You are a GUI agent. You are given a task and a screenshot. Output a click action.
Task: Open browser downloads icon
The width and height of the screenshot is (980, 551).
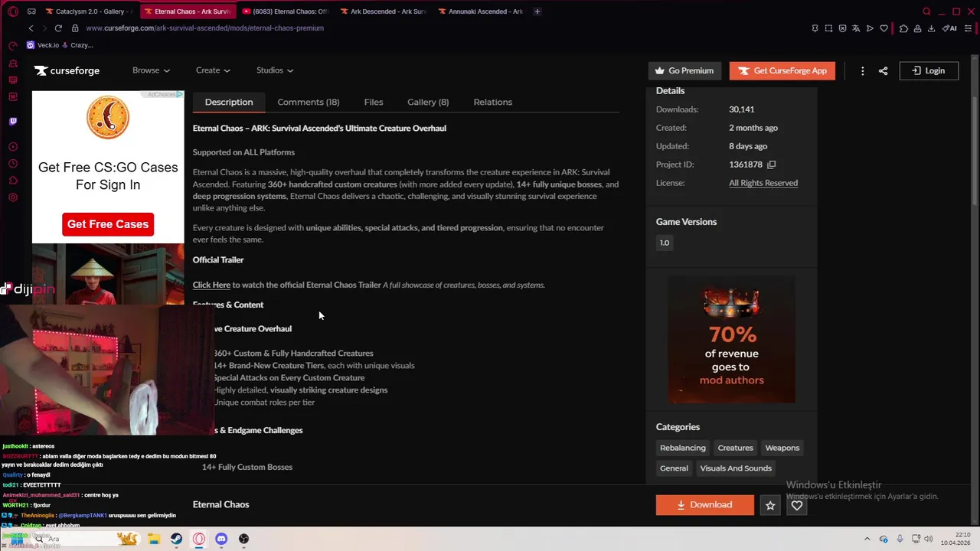(931, 28)
